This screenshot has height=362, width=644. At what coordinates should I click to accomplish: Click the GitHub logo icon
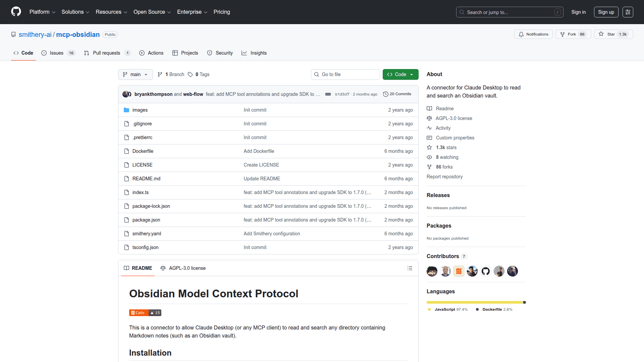point(16,12)
